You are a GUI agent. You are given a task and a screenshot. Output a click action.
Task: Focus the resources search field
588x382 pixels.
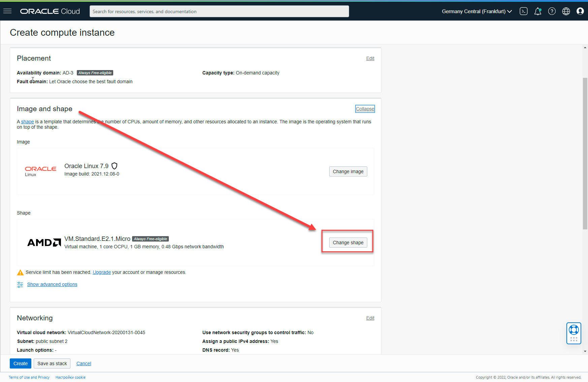tap(219, 11)
